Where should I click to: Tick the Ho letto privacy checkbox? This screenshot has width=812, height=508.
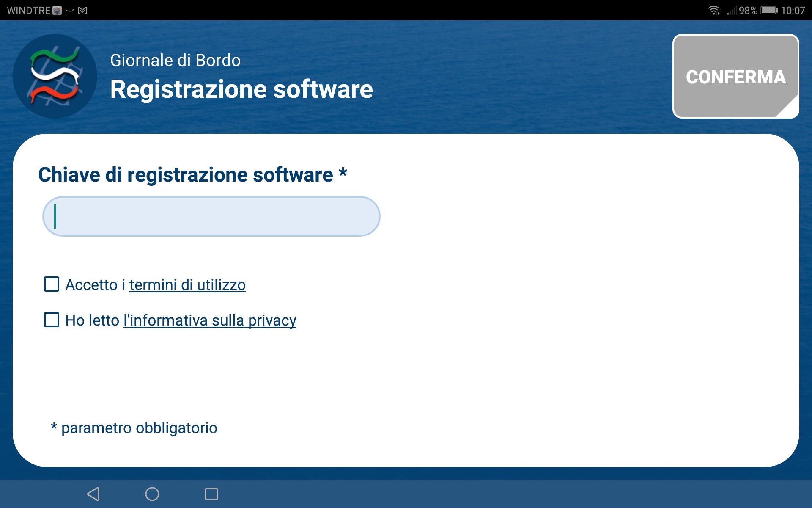(x=52, y=320)
